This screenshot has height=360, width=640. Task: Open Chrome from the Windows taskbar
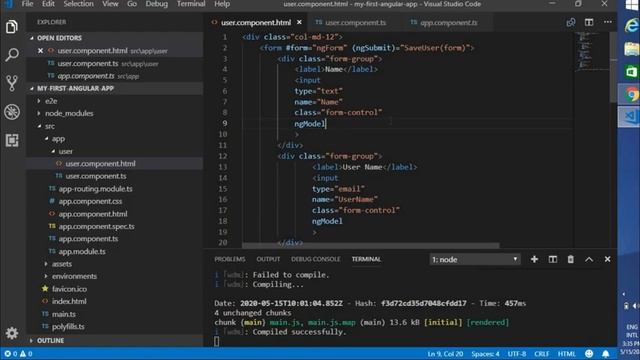coord(631,95)
